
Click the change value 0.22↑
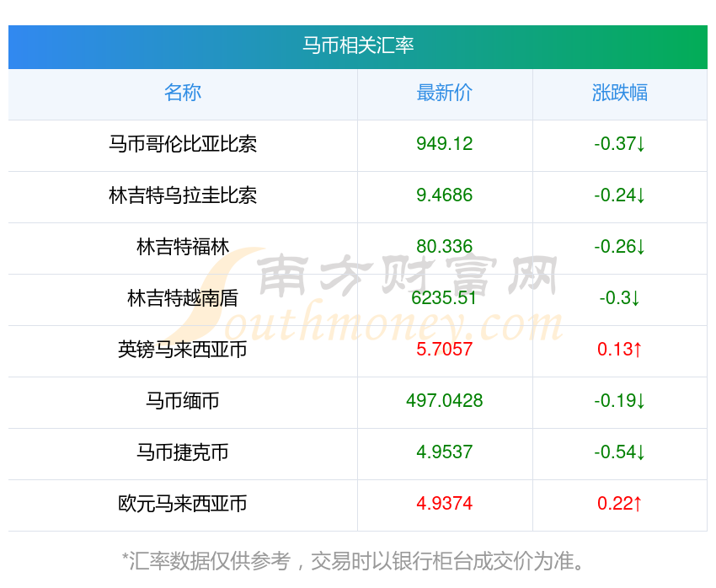pyautogui.click(x=620, y=504)
